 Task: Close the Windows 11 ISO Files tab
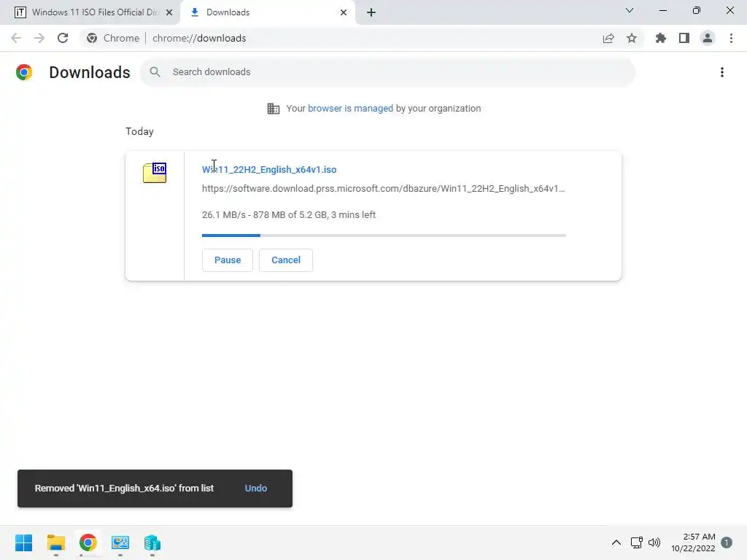click(x=169, y=12)
